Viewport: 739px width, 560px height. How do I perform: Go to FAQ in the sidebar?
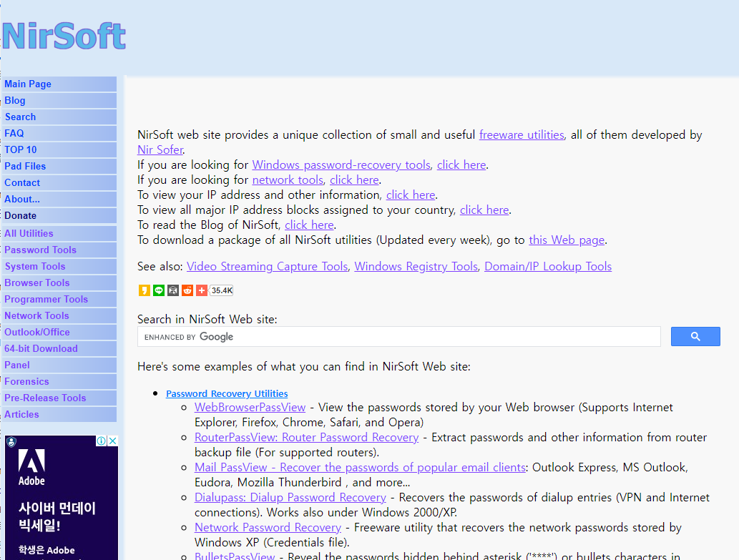click(x=59, y=133)
